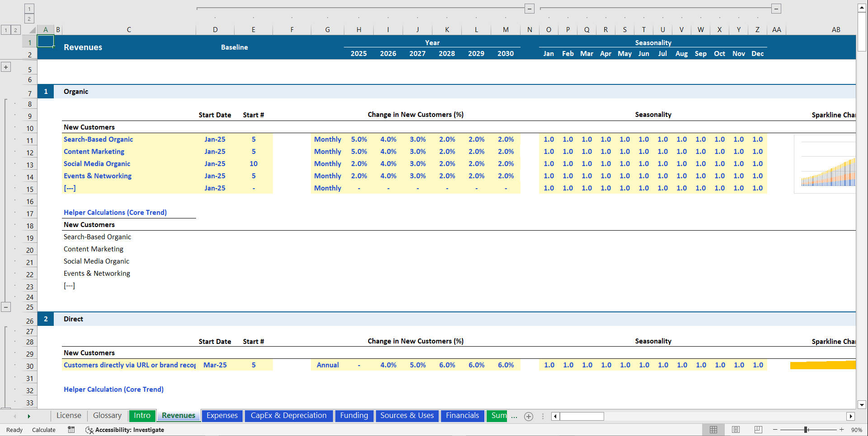Activate the Page Break Preview icon
This screenshot has width=868, height=436.
tap(757, 430)
